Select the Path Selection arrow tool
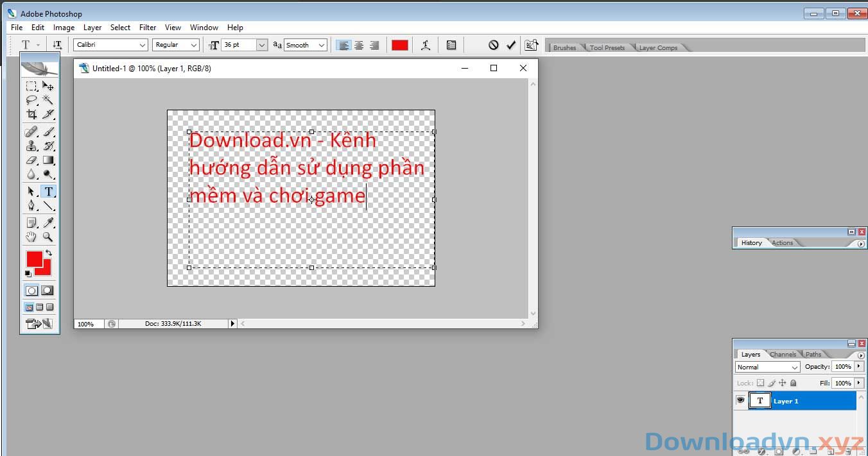 point(31,192)
